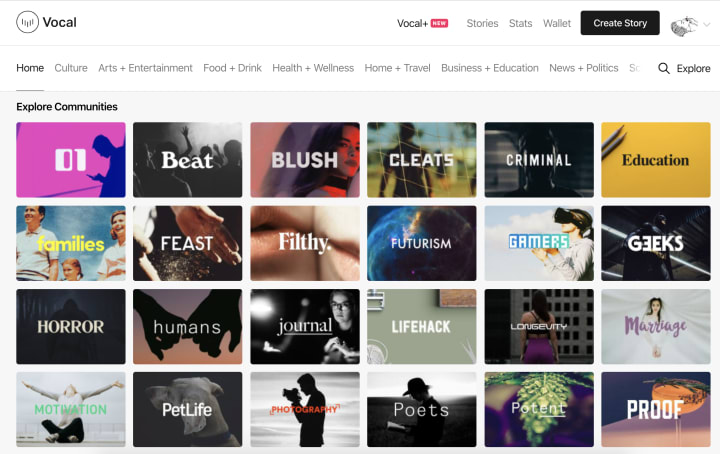Open the 01 community tile

[x=71, y=160]
